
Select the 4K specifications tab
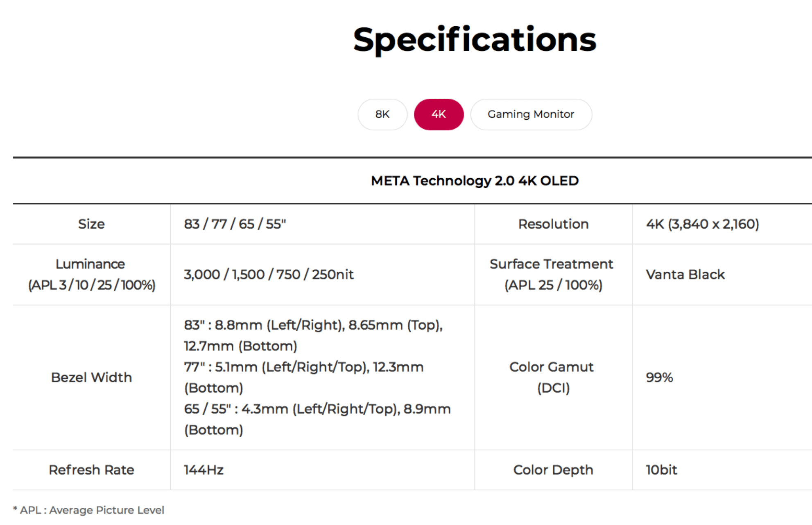(x=439, y=114)
